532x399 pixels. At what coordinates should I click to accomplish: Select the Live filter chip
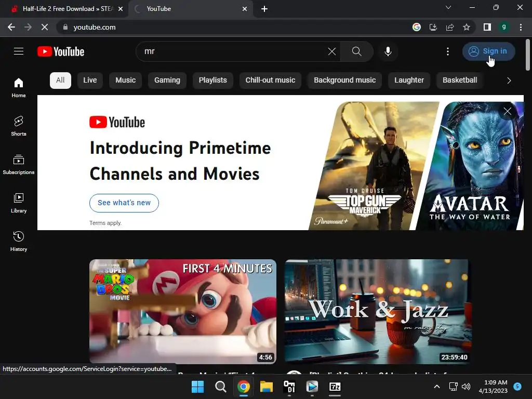[x=90, y=81]
